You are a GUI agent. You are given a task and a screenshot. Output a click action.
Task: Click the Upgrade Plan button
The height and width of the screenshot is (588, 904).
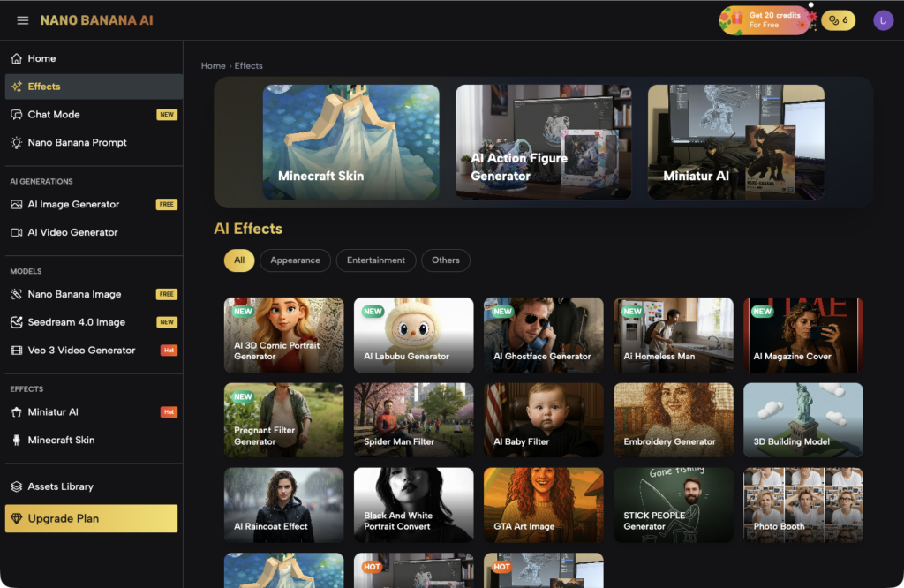click(x=91, y=519)
